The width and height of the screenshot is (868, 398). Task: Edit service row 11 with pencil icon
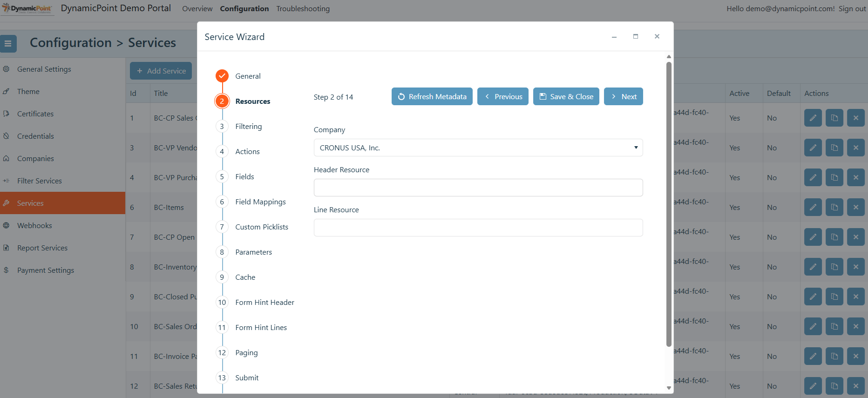click(x=813, y=356)
